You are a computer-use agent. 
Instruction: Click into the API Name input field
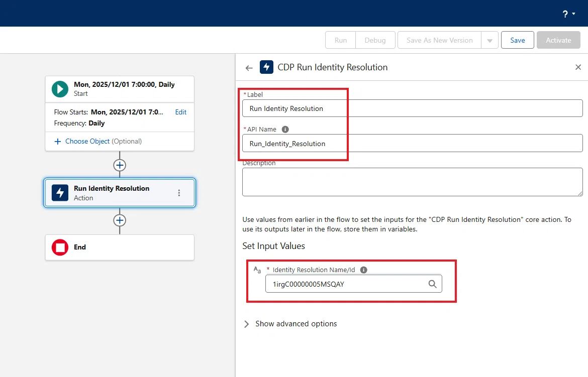tap(413, 143)
